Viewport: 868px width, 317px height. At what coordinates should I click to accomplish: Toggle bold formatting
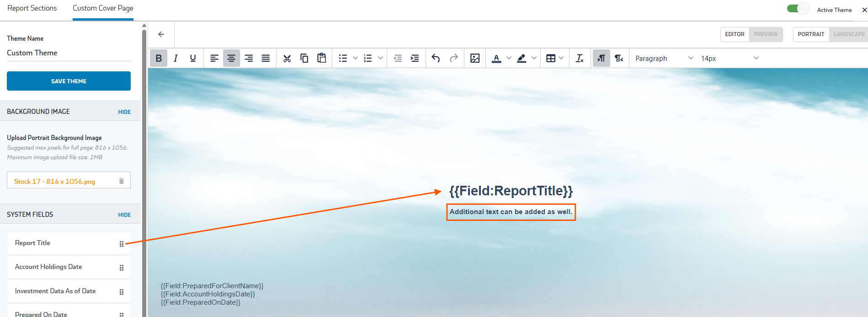[159, 58]
